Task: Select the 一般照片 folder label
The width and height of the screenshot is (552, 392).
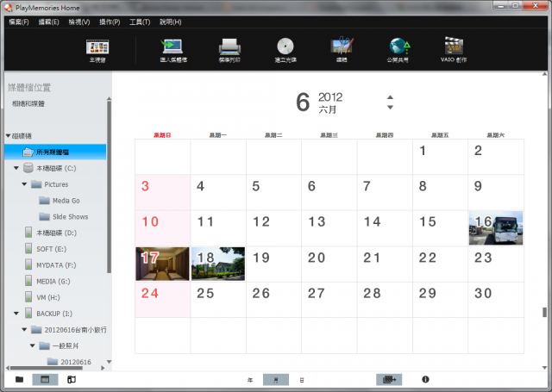Action: point(66,345)
